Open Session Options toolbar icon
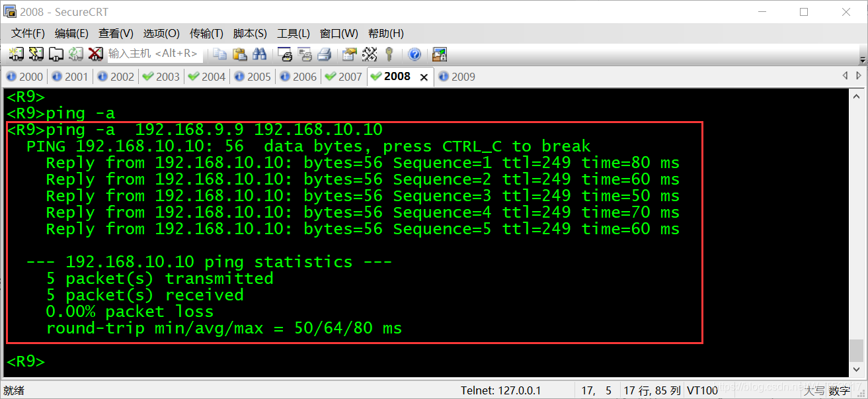Screen dimensions: 868x399 point(350,54)
